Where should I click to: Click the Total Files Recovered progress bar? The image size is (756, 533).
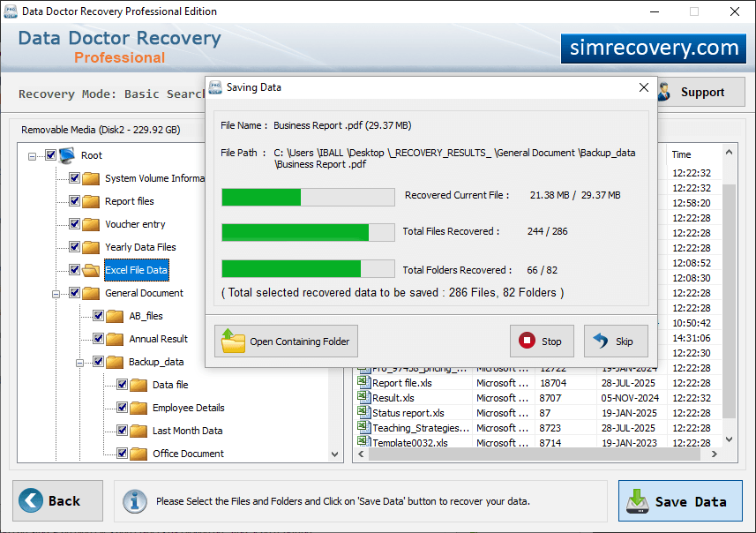[308, 232]
